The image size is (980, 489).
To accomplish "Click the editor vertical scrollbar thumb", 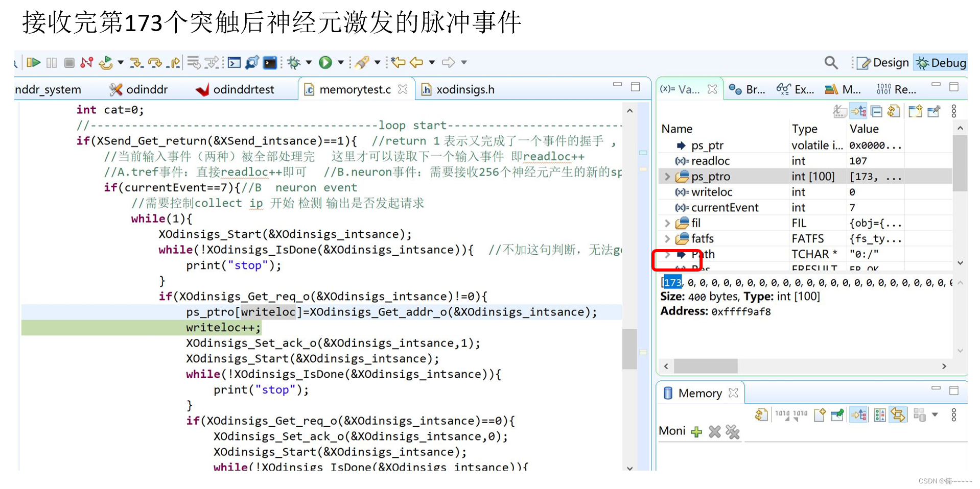I will [629, 349].
